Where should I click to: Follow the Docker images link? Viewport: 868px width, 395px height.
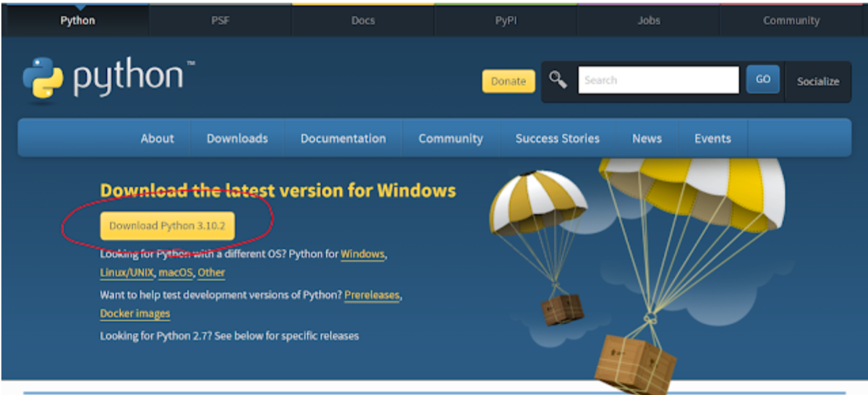[x=135, y=313]
